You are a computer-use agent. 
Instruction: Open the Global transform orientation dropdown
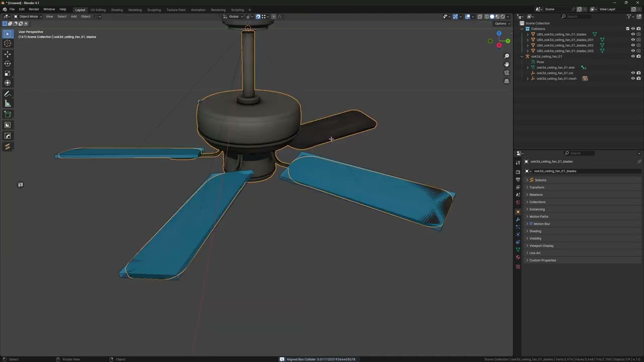233,17
